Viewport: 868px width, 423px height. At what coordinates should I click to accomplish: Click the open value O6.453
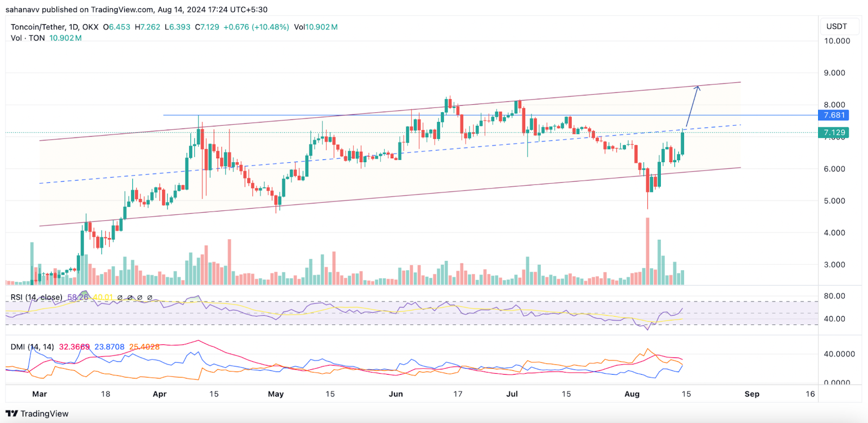coord(117,27)
